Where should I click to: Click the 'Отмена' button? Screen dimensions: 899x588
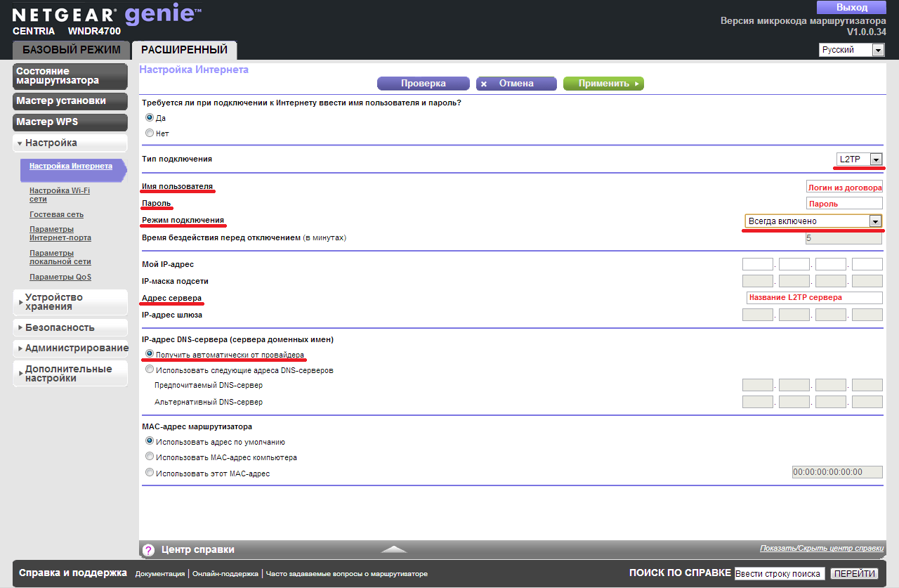[516, 84]
